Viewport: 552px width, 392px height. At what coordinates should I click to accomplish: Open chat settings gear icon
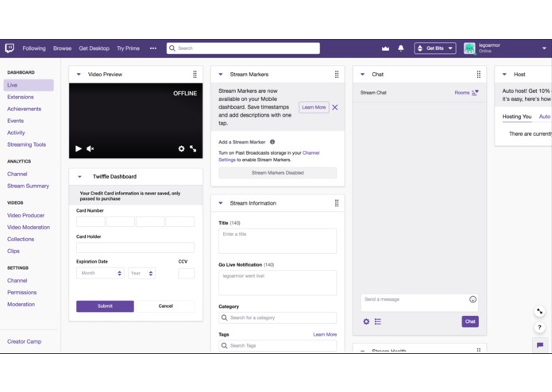[x=366, y=321]
